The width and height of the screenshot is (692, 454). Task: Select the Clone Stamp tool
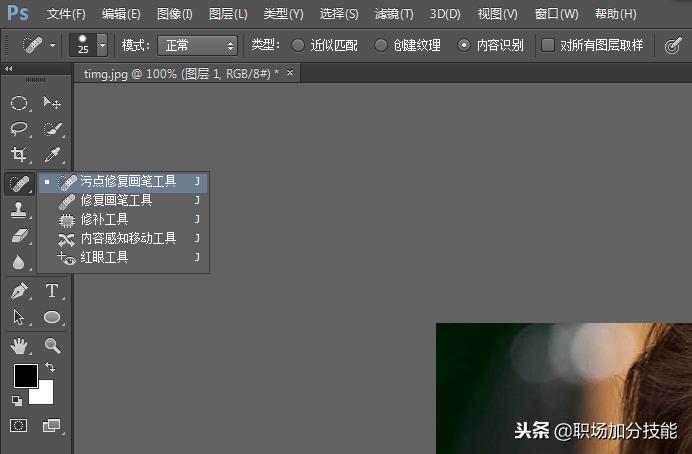(x=19, y=210)
